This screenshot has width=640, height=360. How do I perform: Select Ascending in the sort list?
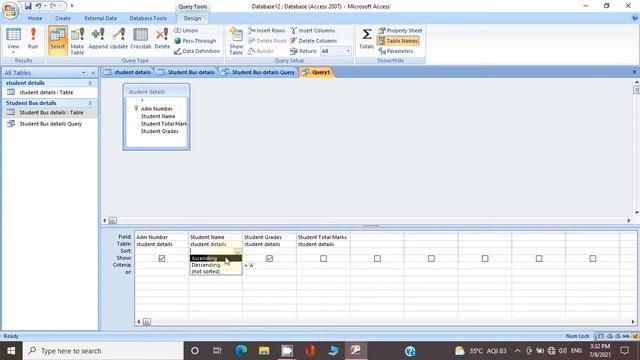tap(216, 258)
